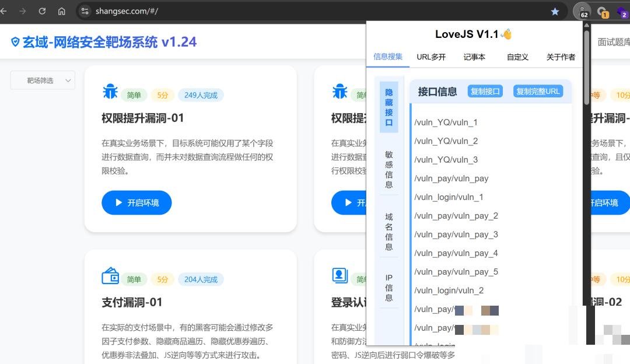The height and width of the screenshot is (364, 630).
Task: Click the /vuln_YQ/vuln_1 entry
Action: [x=446, y=122]
